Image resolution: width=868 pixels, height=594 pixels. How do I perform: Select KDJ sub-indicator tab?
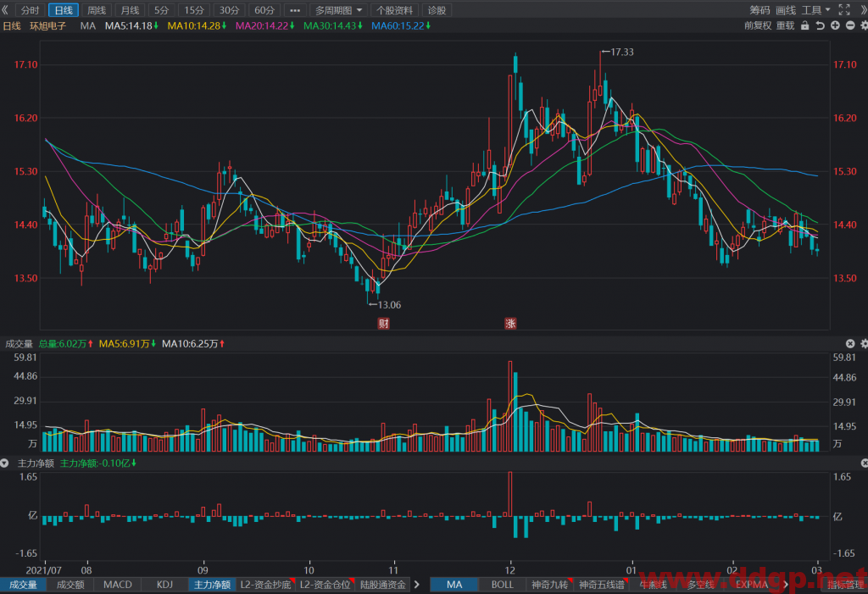pyautogui.click(x=164, y=585)
